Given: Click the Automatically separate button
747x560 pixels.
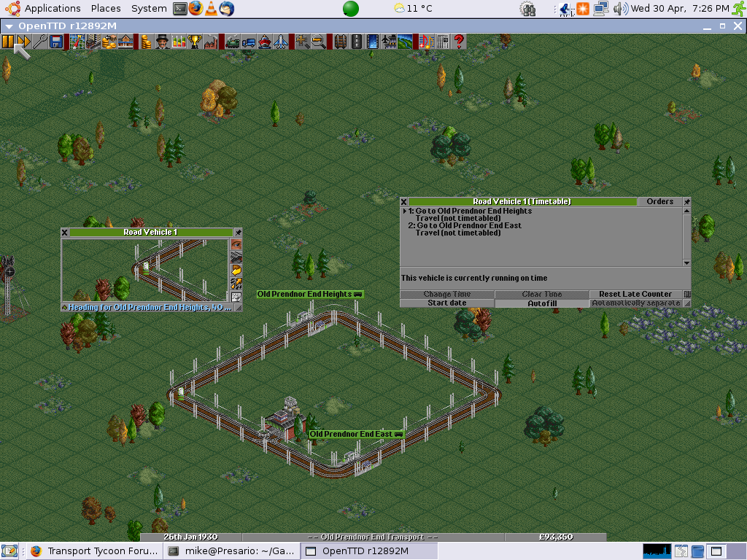Looking at the screenshot, I should [636, 303].
